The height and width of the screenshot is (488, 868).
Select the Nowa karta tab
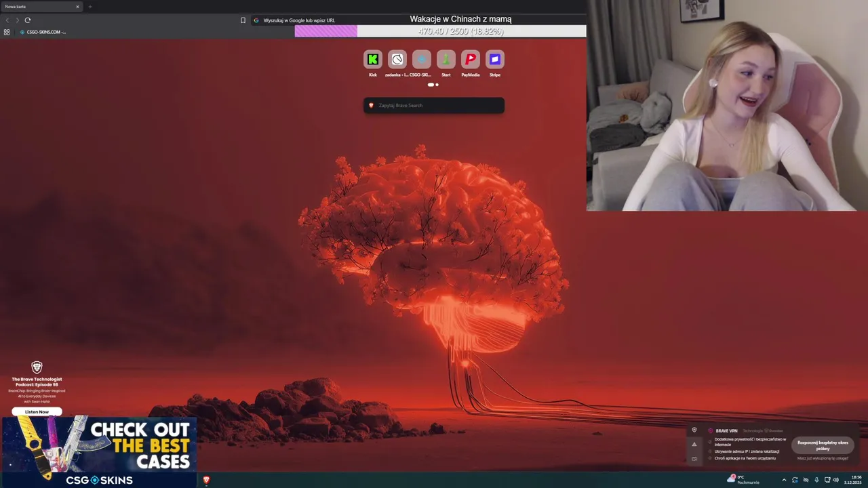tap(41, 6)
